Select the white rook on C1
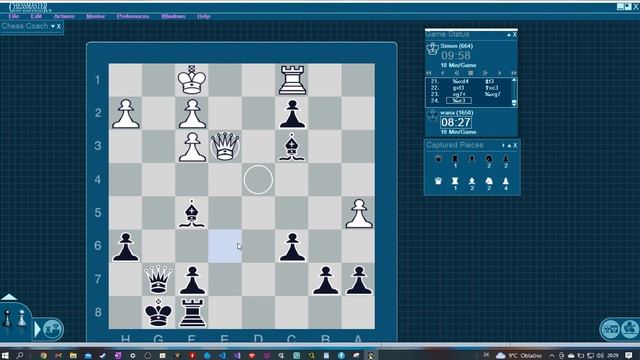The height and width of the screenshot is (360, 640). pyautogui.click(x=292, y=80)
